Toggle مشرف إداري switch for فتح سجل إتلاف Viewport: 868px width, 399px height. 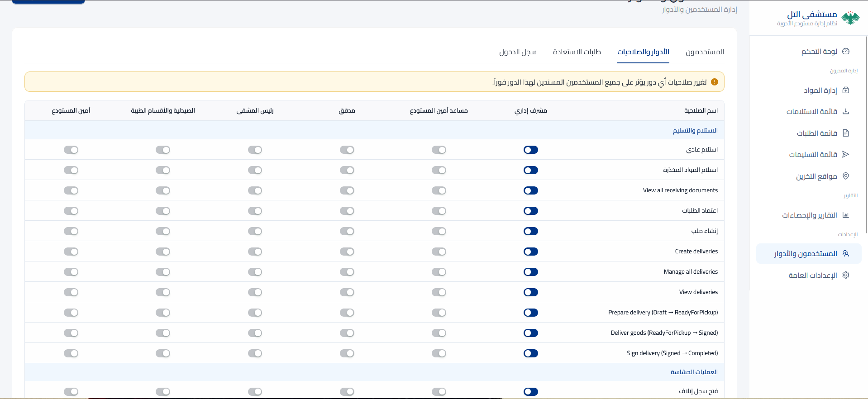click(531, 392)
